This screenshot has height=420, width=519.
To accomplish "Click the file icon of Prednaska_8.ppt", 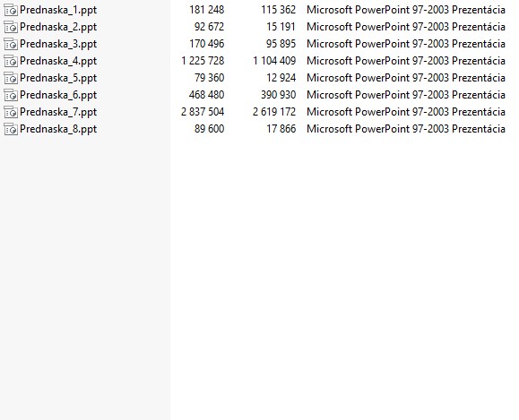I will (11, 129).
